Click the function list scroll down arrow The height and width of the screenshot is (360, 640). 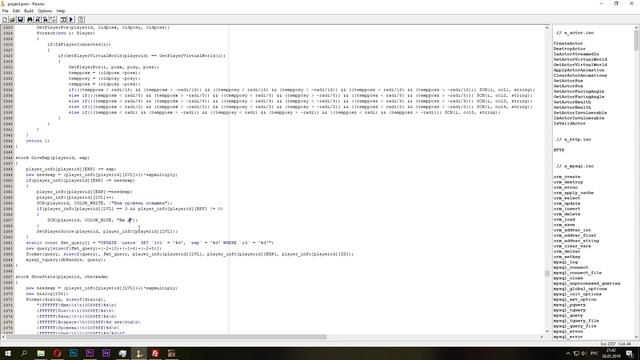point(637,337)
